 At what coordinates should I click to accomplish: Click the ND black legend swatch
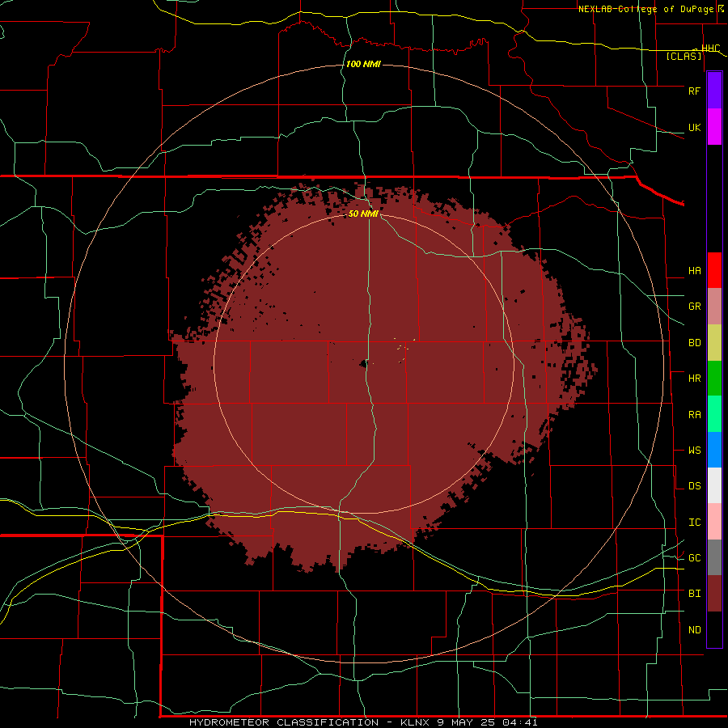(714, 629)
